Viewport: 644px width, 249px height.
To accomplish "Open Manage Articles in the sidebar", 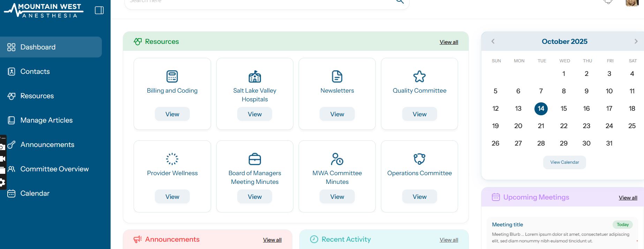I will (46, 120).
